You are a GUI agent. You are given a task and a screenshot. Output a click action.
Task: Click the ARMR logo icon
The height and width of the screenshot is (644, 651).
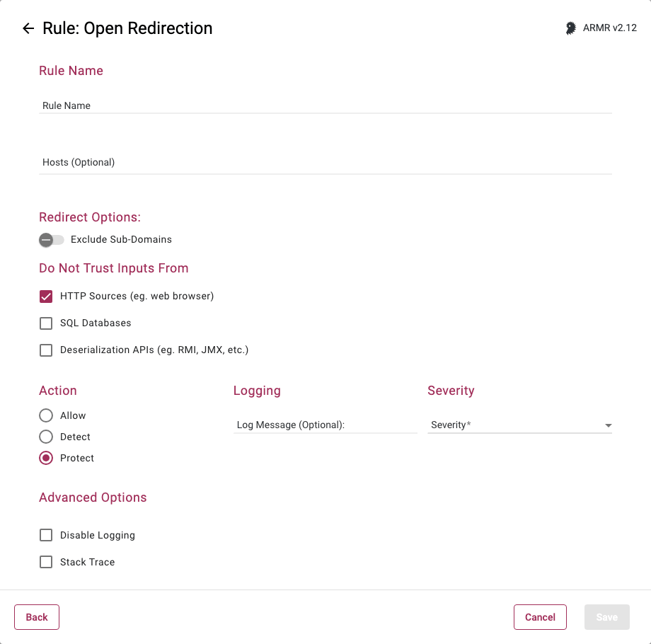[570, 28]
